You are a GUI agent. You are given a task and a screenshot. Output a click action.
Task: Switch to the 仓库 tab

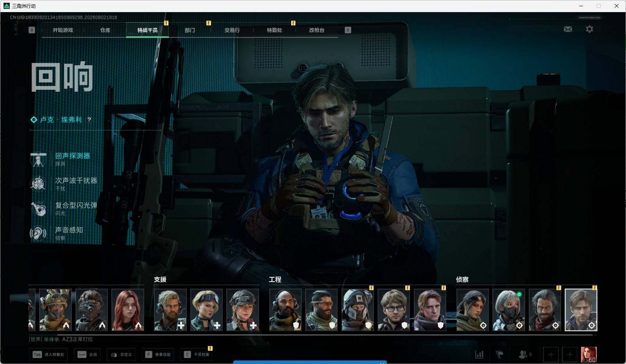click(x=105, y=30)
